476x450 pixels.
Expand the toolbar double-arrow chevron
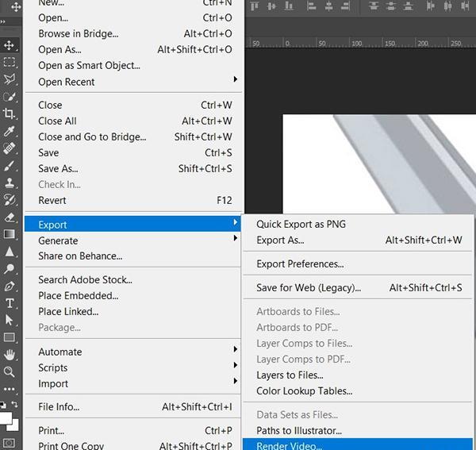point(2,22)
